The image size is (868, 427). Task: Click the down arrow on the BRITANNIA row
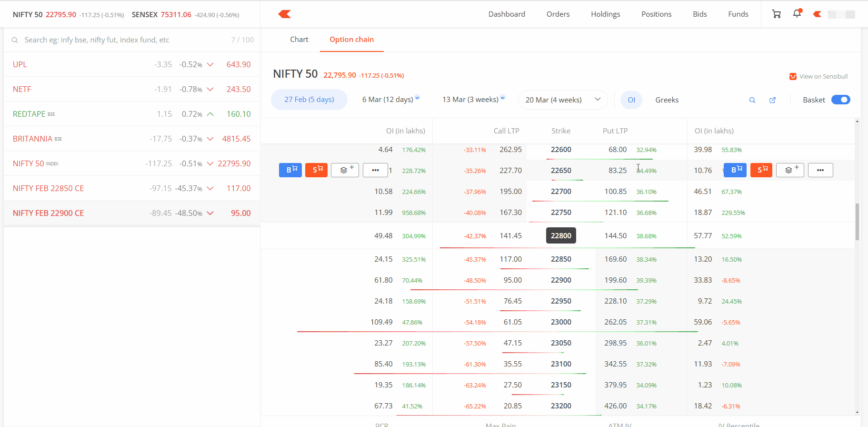click(210, 139)
